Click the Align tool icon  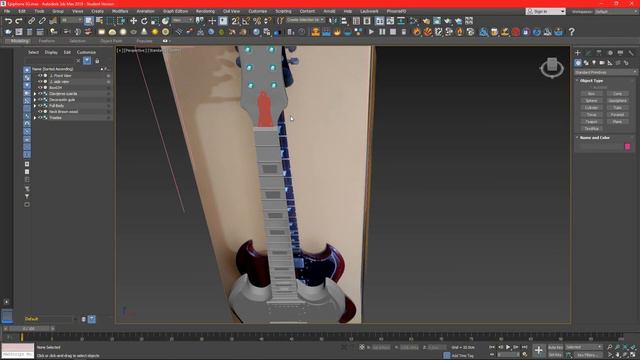click(344, 21)
